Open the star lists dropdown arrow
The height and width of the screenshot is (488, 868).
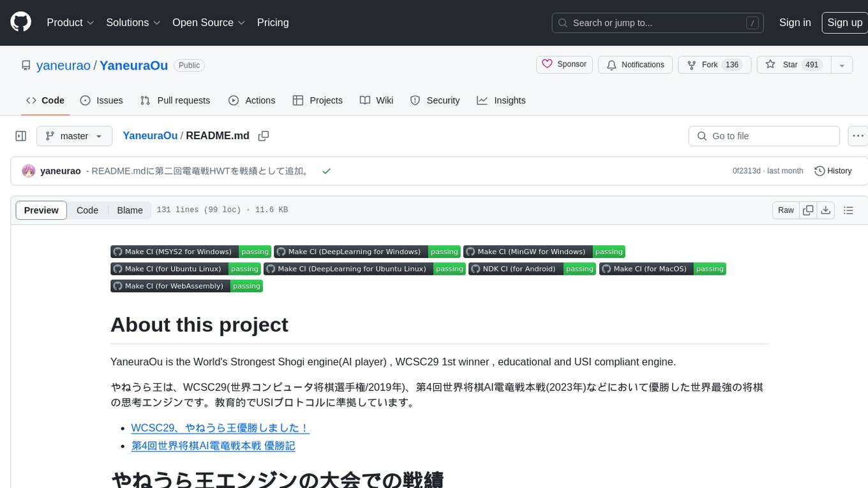[842, 65]
